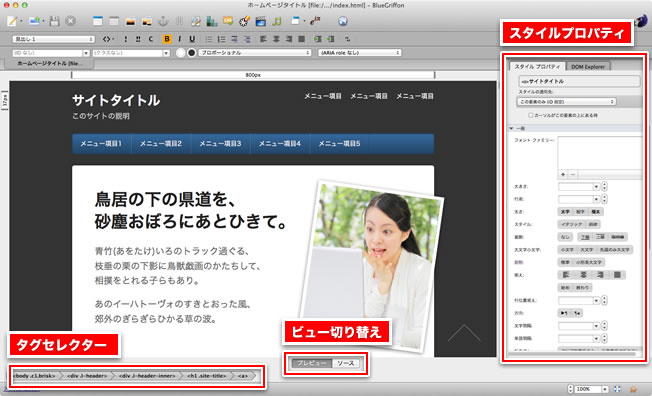Switch to ソース view mode
This screenshot has width=652, height=396.
tap(346, 363)
